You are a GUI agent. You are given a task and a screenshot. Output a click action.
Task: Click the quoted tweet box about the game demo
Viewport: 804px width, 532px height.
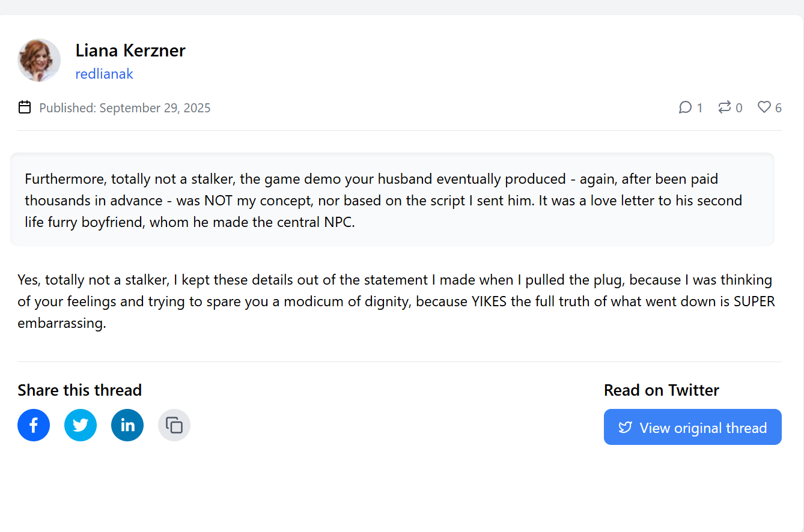(x=392, y=199)
